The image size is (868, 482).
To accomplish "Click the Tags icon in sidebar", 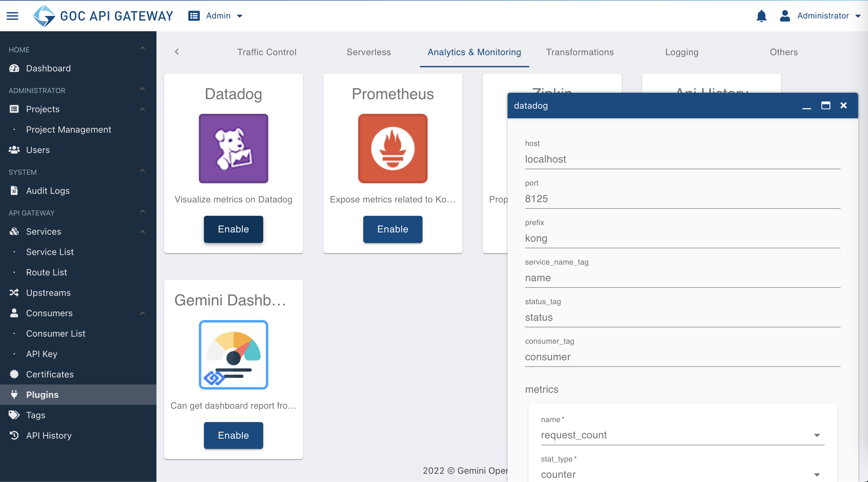I will pyautogui.click(x=14, y=415).
